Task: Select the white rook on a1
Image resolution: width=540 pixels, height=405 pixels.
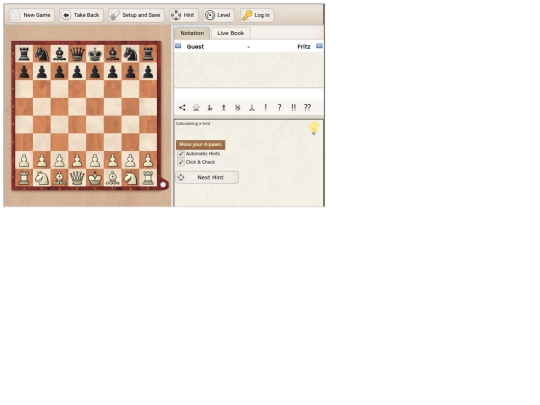Action: click(x=24, y=178)
